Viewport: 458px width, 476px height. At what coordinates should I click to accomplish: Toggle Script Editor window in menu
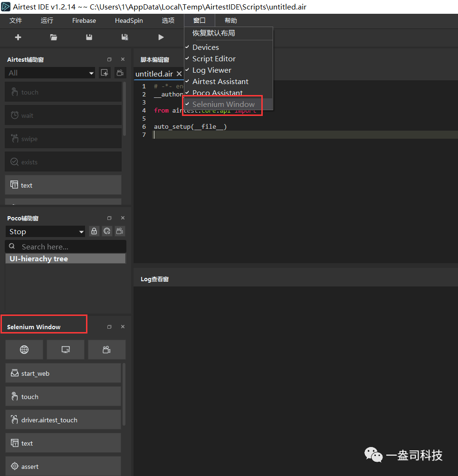[x=228, y=58]
